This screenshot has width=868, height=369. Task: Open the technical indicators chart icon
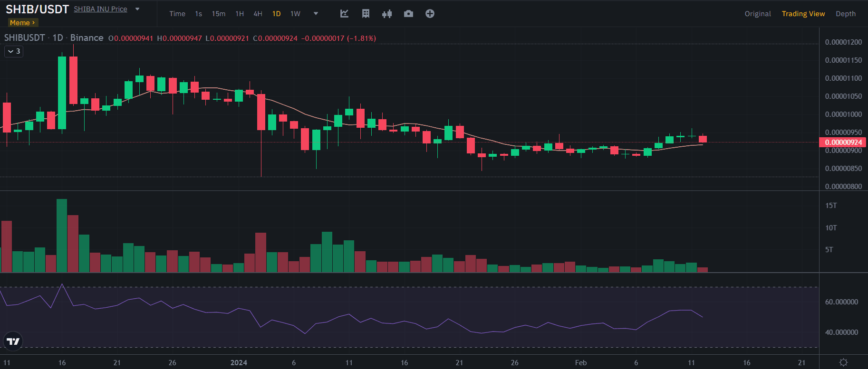(345, 14)
